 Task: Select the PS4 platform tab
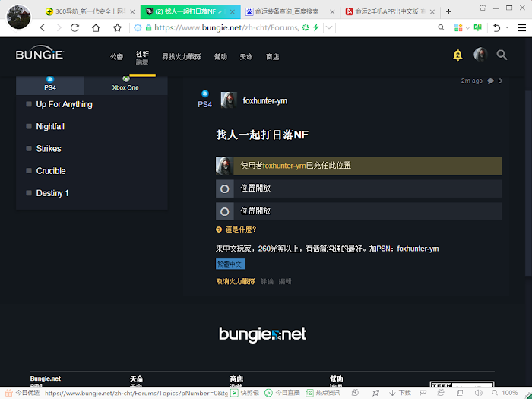(x=50, y=85)
